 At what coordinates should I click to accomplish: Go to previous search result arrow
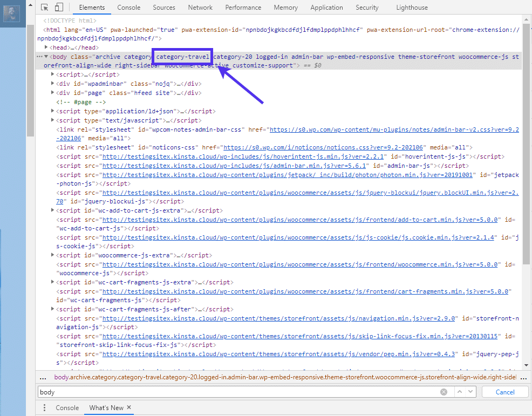pos(460,392)
